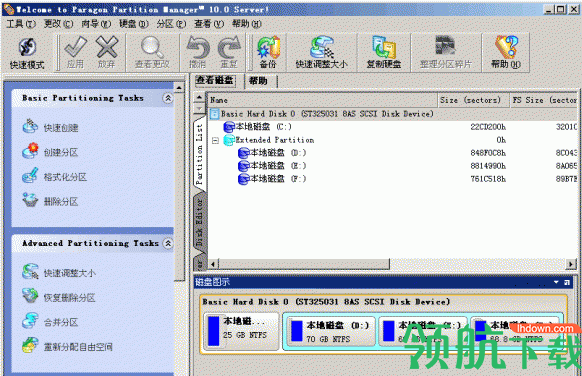Image resolution: width=582 pixels, height=376 pixels.
Task: Maximize the 磁盘图示 panel
Action: 567,282
